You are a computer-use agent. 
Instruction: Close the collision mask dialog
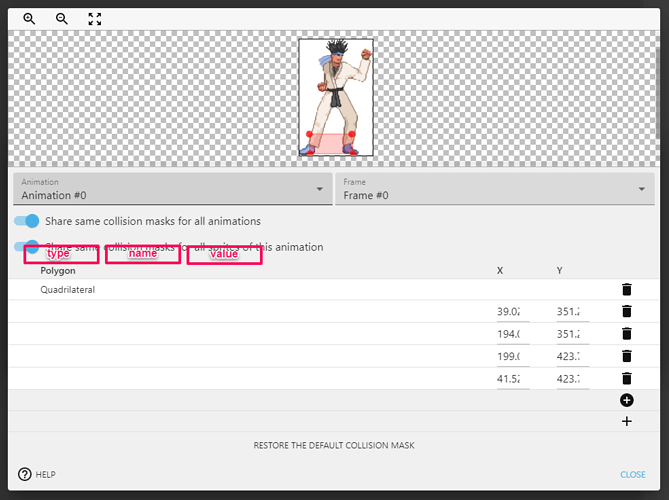coord(633,474)
